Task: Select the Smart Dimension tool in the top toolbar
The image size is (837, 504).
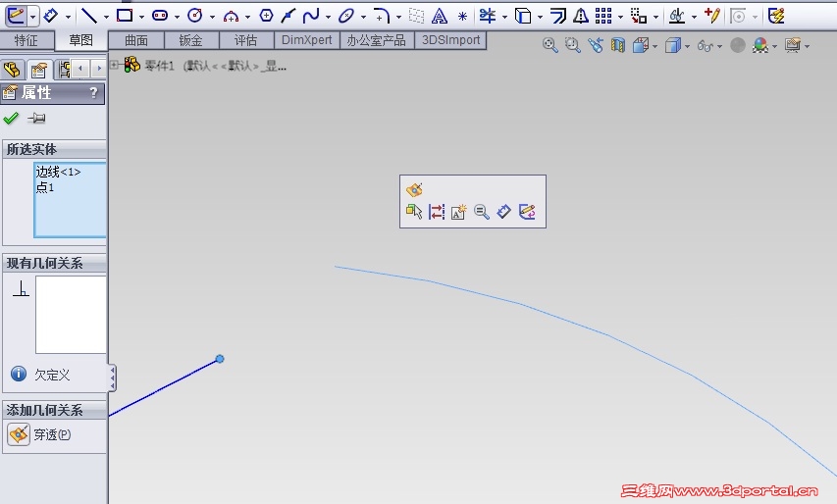Action: (x=51, y=16)
